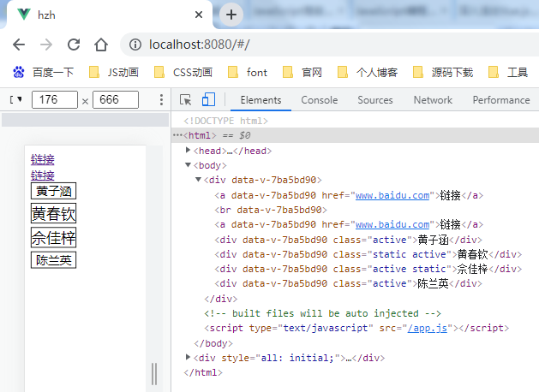Open the 百度一下 bookmark
The height and width of the screenshot is (392, 539).
tap(43, 73)
